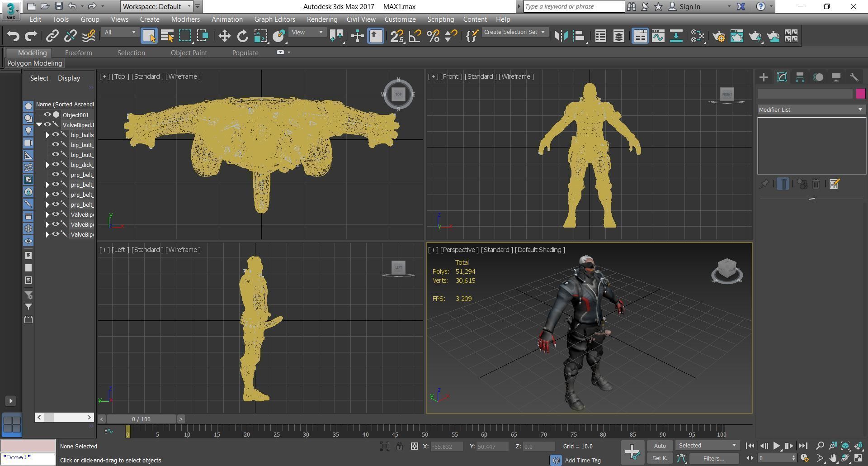Viewport: 868px width, 466px height.
Task: Switch to the Hierarchy command panel
Action: coord(800,77)
